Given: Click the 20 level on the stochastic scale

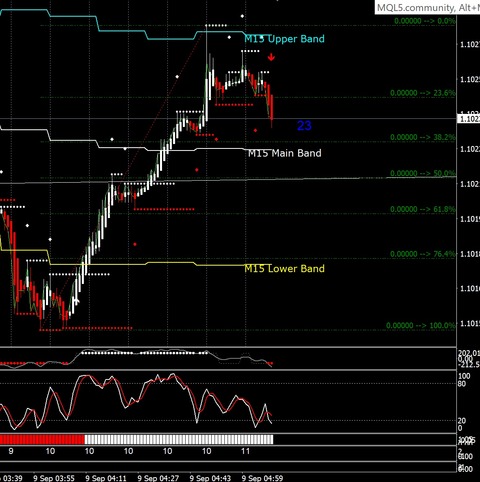Looking at the screenshot, I should tap(462, 421).
